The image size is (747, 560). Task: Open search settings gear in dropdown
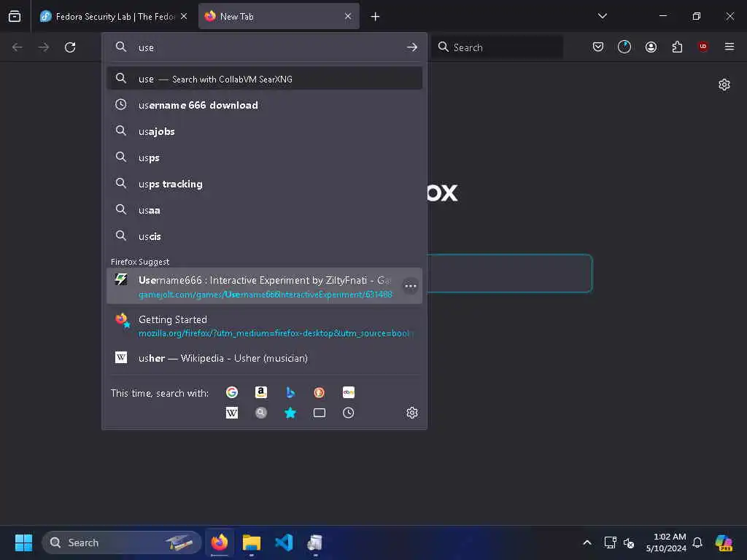(412, 413)
